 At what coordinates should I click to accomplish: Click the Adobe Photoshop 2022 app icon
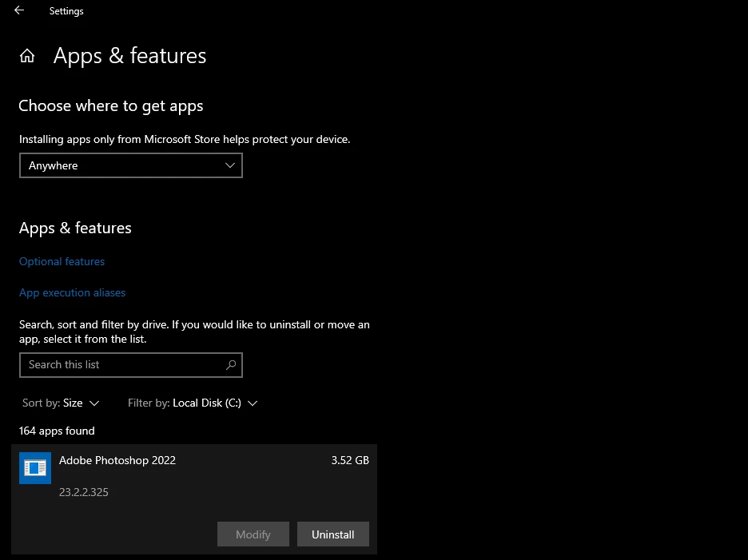[x=35, y=468]
